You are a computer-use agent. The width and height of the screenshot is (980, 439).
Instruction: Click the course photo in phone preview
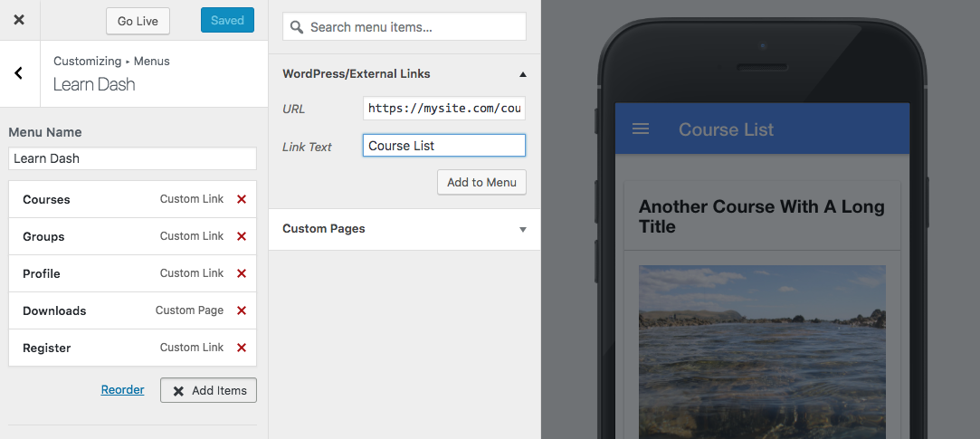click(762, 352)
